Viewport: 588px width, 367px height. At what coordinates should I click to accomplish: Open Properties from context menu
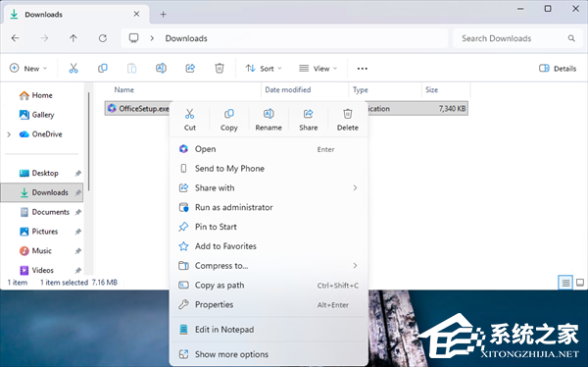[269, 304]
